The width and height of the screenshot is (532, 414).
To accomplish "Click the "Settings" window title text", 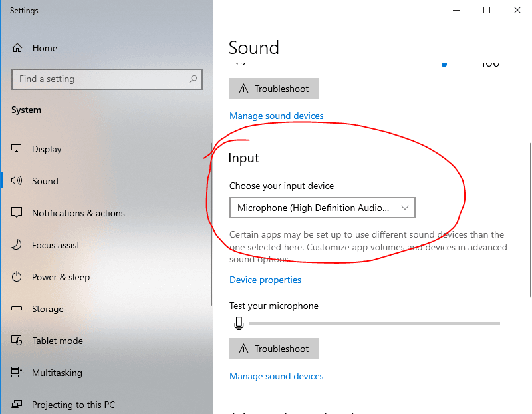I will pyautogui.click(x=24, y=11).
